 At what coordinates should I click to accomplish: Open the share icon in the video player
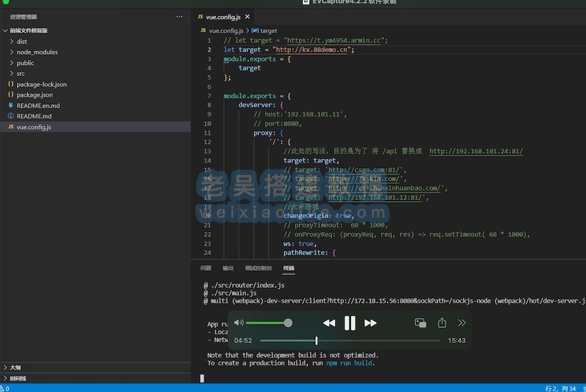click(442, 323)
